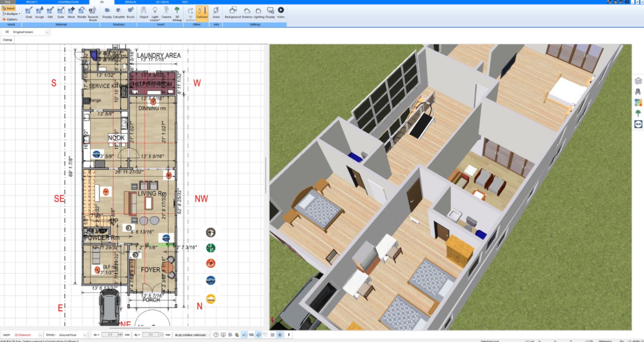Click the NOOK label in floor plan
644x342 pixels.
pos(116,138)
